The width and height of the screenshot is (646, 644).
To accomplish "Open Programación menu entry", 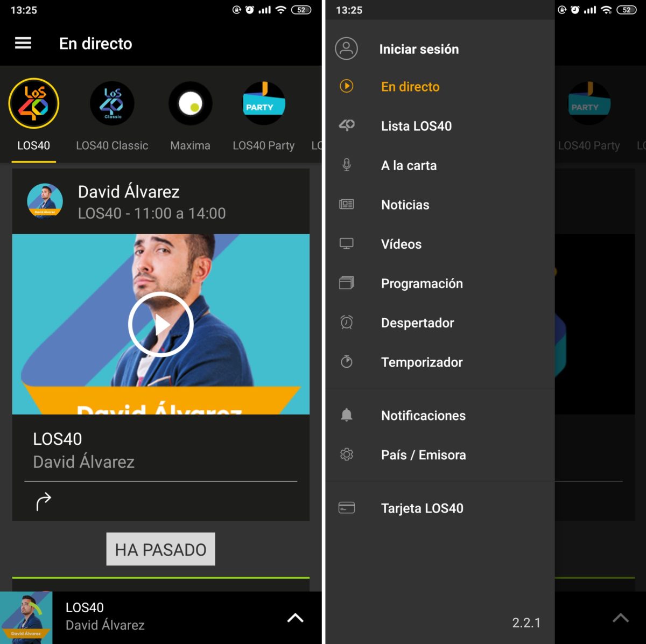I will point(422,283).
